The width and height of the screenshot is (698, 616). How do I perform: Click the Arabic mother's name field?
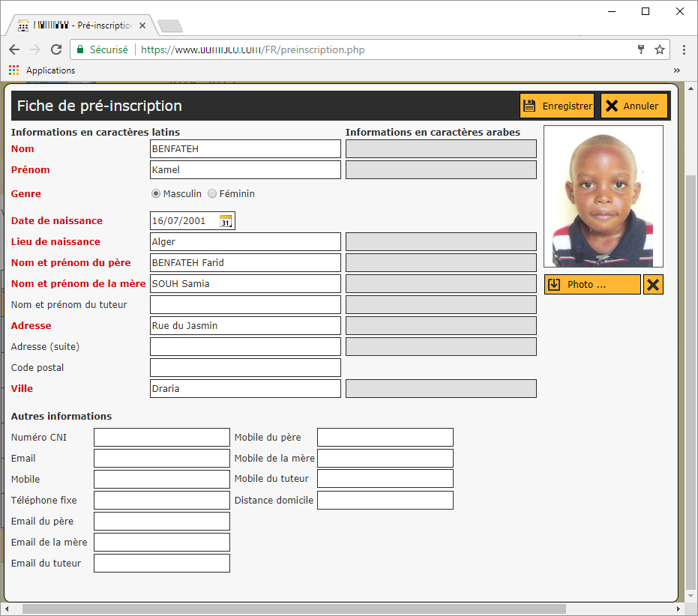point(441,283)
